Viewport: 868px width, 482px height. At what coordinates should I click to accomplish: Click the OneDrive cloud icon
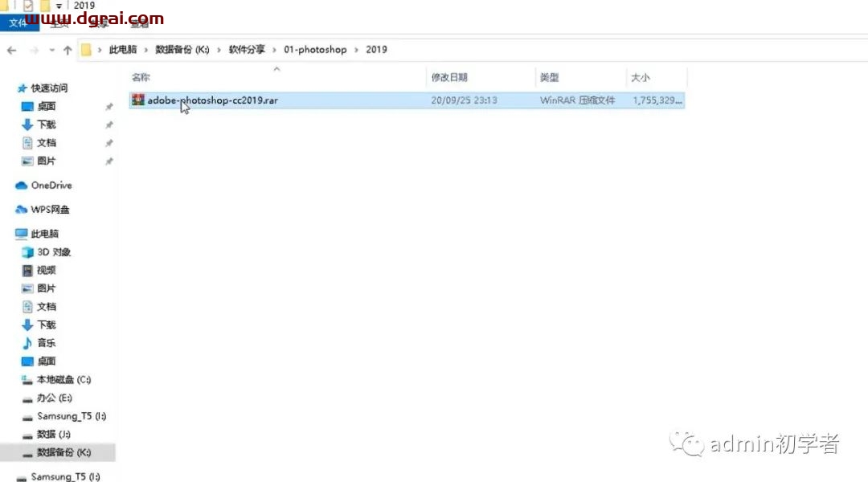(22, 186)
